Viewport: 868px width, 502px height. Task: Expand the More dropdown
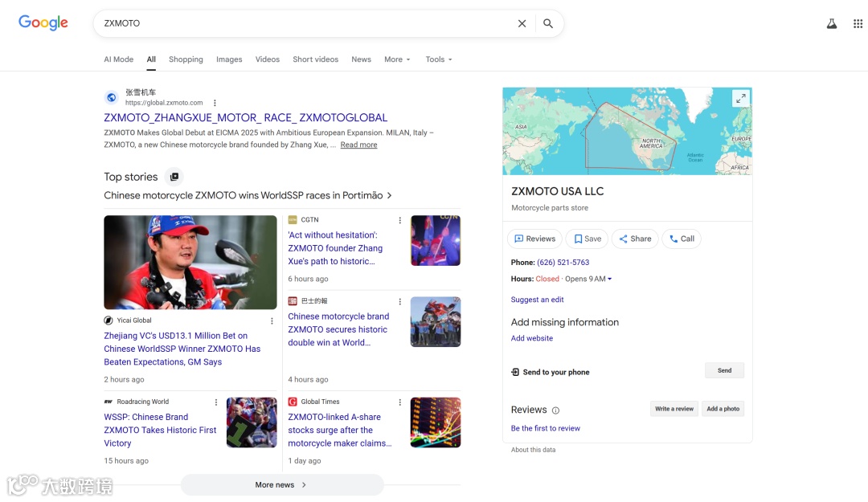pos(398,59)
